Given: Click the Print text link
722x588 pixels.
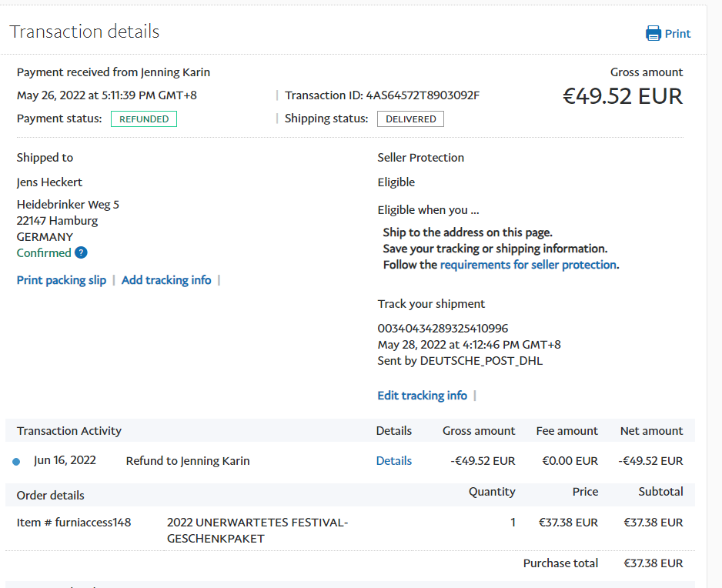Looking at the screenshot, I should (677, 34).
